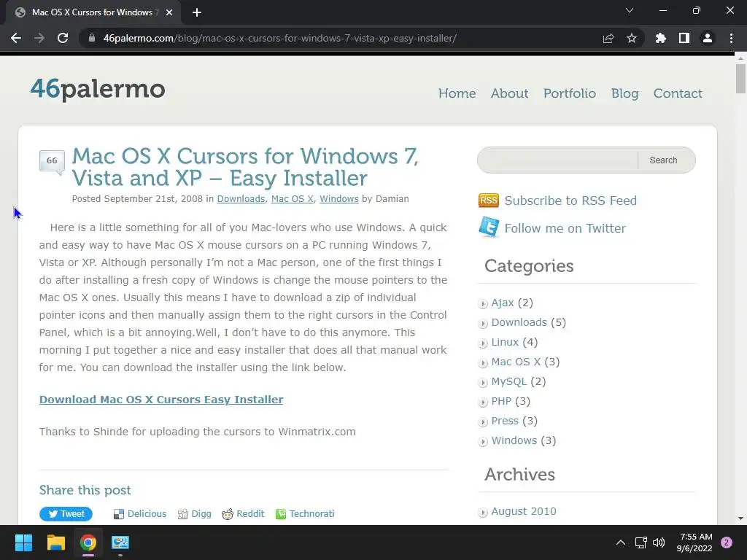This screenshot has height=560, width=747.
Task: Open a new browser tab
Action: pyautogui.click(x=197, y=12)
